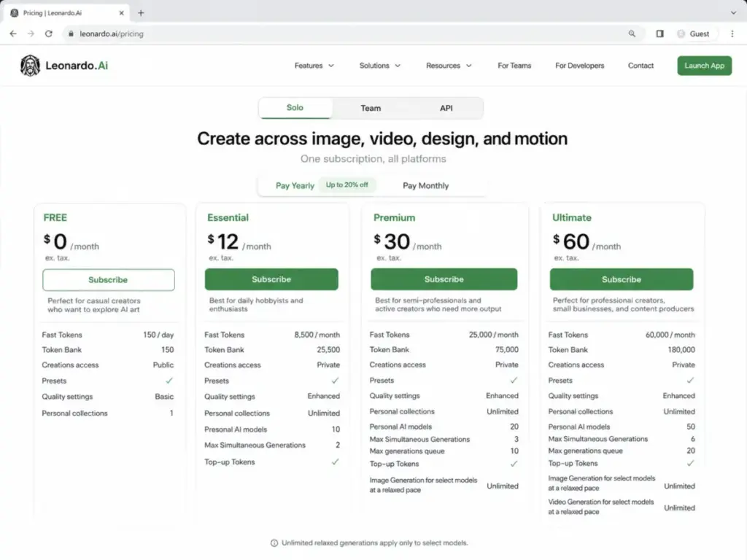Screen dimensions: 747x560
Task: Open the For Teams page
Action: point(514,66)
